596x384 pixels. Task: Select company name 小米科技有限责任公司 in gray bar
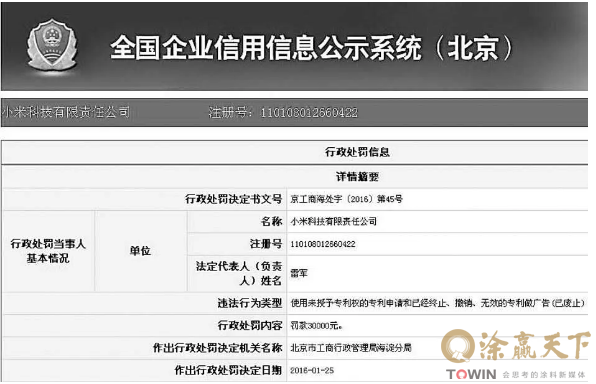tap(66, 112)
